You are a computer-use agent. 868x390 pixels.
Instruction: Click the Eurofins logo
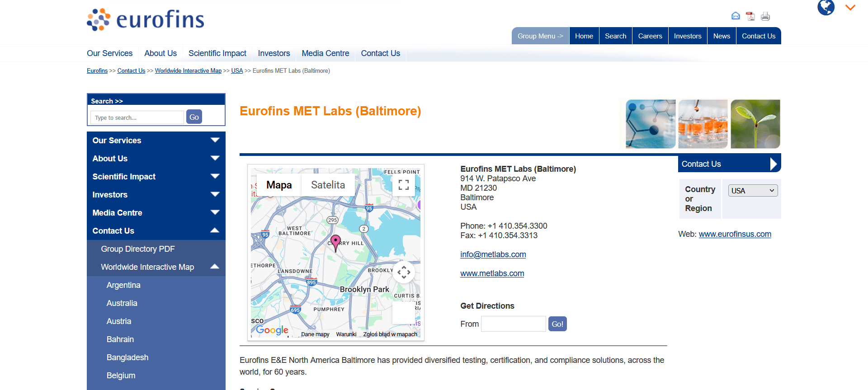pos(146,19)
